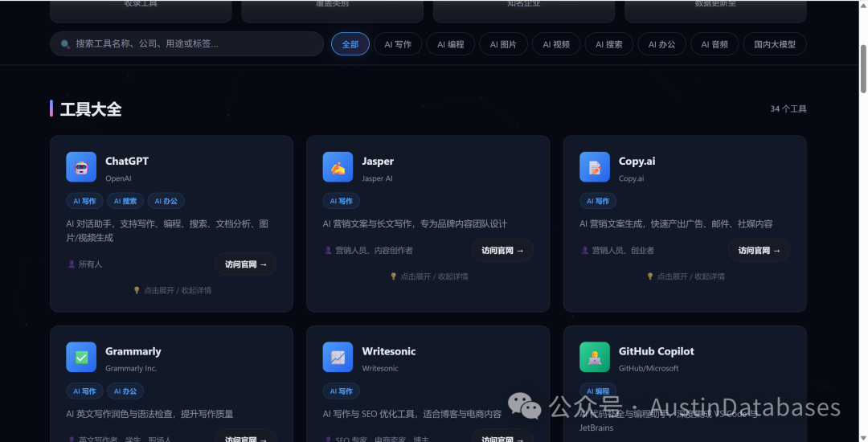This screenshot has width=868, height=442.
Task: Filter by AI 写作 category
Action: click(x=398, y=44)
